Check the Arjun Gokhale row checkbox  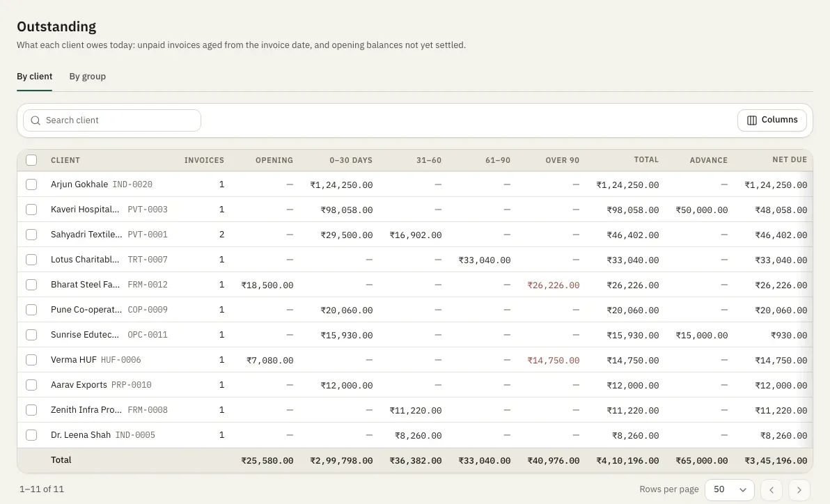pos(31,184)
